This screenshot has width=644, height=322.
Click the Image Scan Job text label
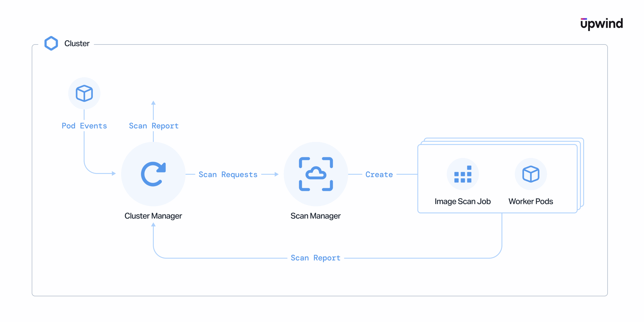(x=463, y=201)
